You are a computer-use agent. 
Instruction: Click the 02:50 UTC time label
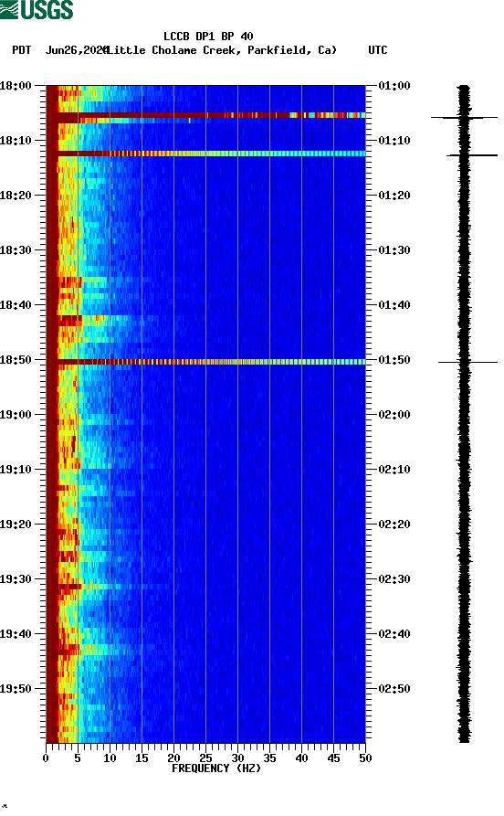click(x=394, y=688)
